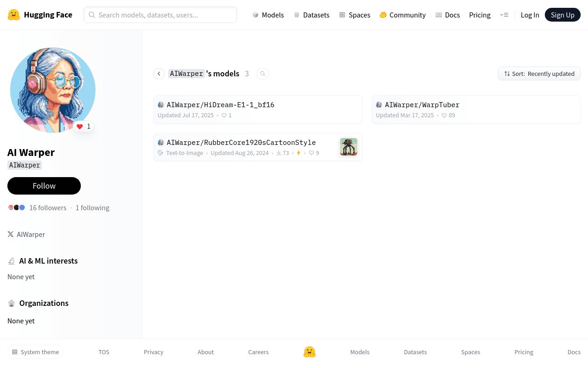Click the X (Twitter) icon for AIWarper
This screenshot has width=588, height=368.
coord(11,234)
